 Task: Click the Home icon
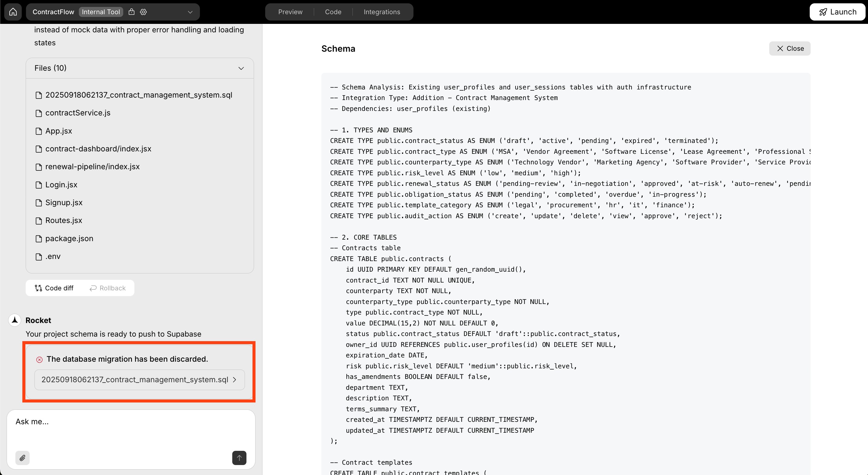tap(13, 11)
